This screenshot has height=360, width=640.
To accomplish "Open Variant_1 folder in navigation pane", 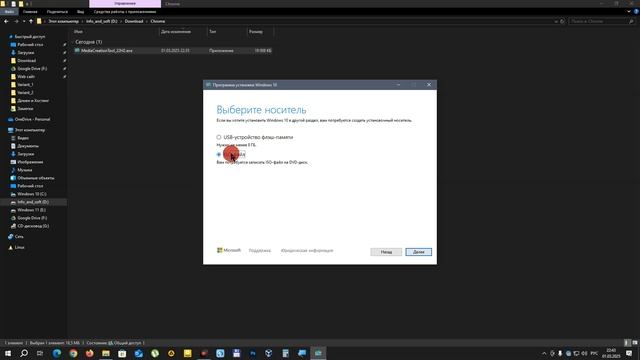I will pyautogui.click(x=25, y=84).
